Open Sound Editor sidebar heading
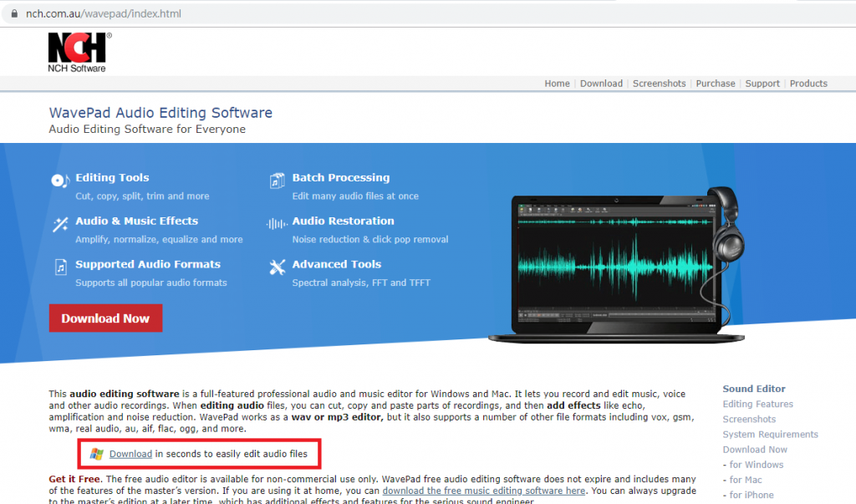Viewport: 856px width, 504px height. tap(754, 389)
